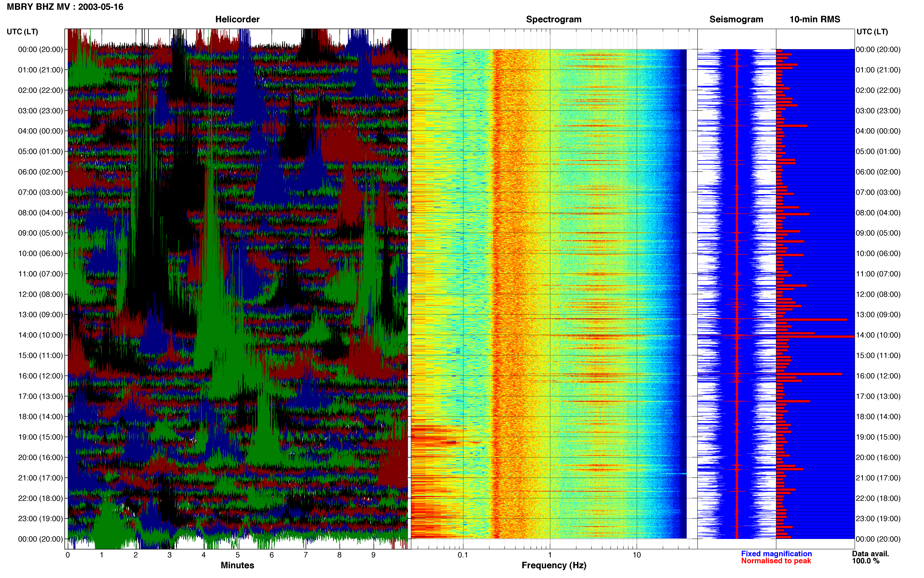
Task: Click helicorder minute tick '1'
Action: 102,555
